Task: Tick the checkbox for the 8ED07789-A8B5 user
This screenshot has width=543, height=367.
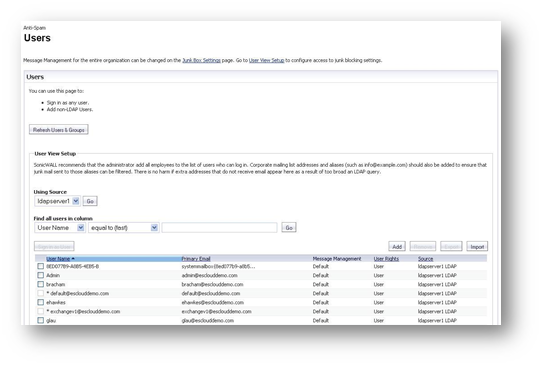Action: pos(41,266)
